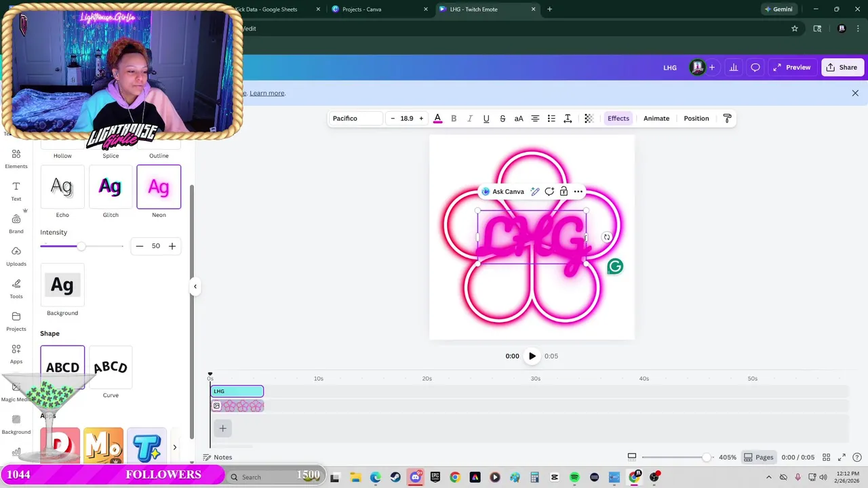Expand apps row with right arrow
868x488 pixels.
(x=174, y=447)
